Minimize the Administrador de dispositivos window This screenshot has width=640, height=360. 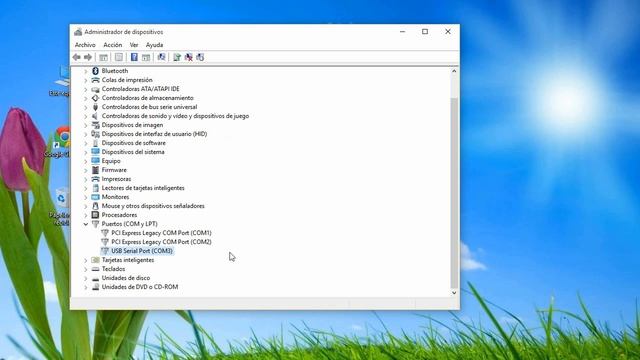(x=402, y=31)
